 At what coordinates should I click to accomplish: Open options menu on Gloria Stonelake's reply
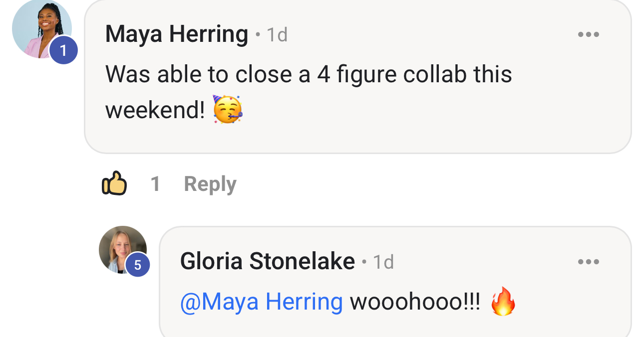coord(588,262)
